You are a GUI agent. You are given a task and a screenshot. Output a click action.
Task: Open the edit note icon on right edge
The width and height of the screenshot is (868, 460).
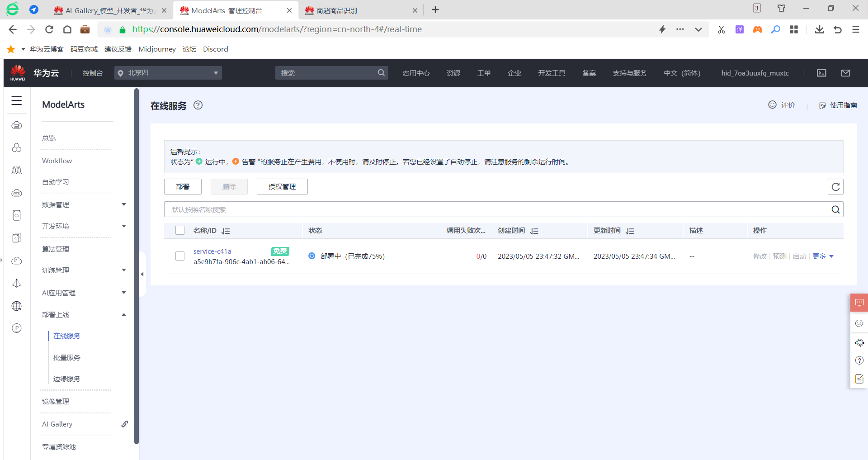859,379
